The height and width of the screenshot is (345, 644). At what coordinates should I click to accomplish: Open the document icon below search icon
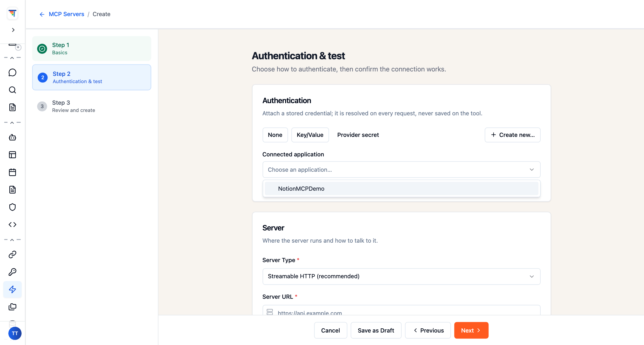(x=12, y=107)
